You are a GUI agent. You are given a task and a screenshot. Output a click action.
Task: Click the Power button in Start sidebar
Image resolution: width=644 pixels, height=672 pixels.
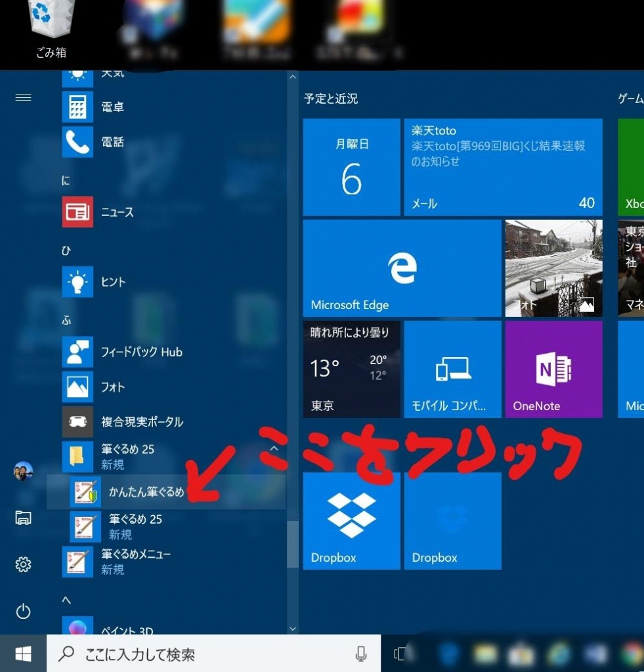(23, 611)
